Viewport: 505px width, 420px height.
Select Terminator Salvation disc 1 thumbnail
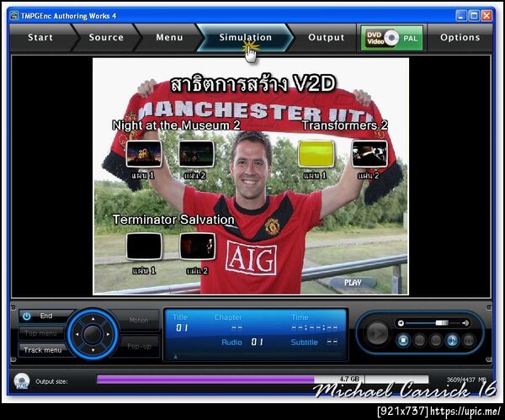pyautogui.click(x=144, y=247)
